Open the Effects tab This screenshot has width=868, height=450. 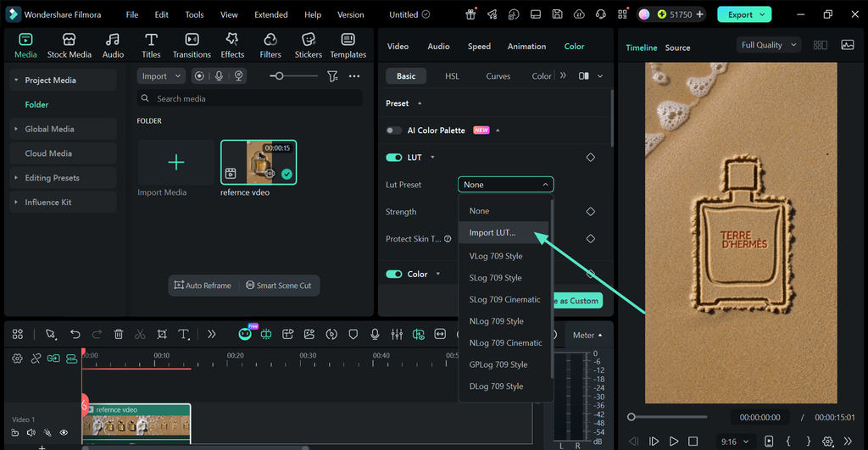click(x=232, y=46)
